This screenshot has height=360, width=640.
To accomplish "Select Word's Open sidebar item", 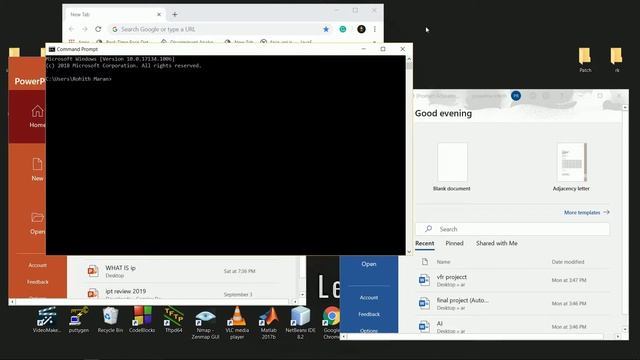I will [369, 264].
